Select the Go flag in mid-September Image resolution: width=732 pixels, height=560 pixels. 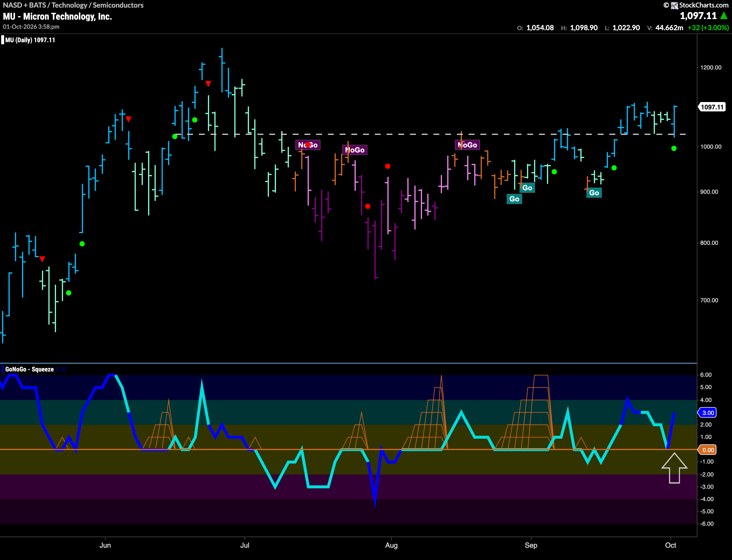point(594,193)
